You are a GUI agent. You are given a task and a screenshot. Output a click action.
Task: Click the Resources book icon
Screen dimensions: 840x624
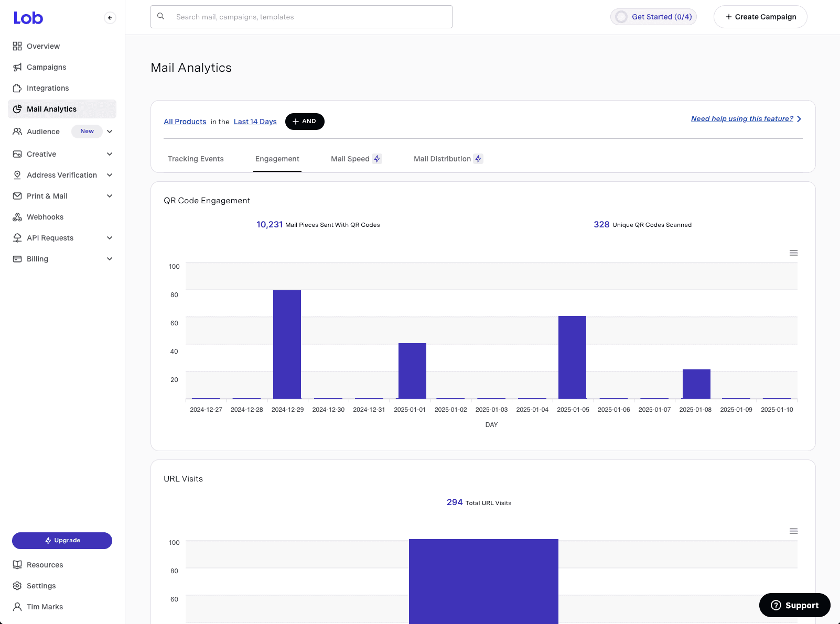click(x=17, y=565)
